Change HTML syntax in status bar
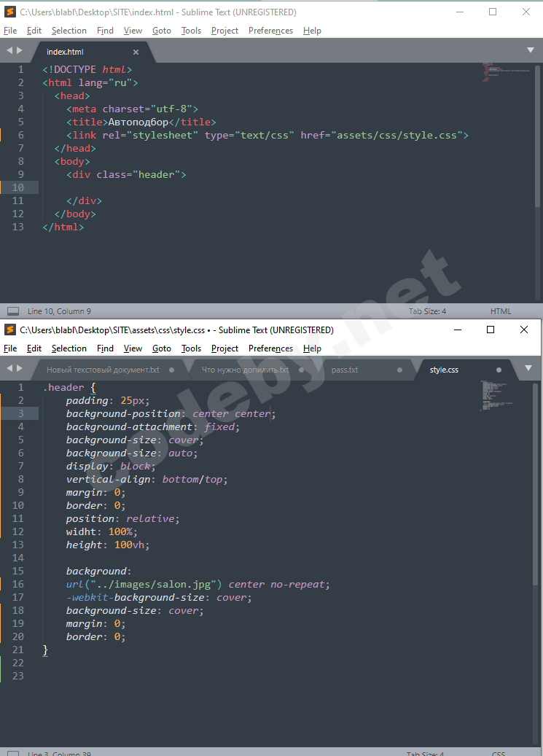 501,311
